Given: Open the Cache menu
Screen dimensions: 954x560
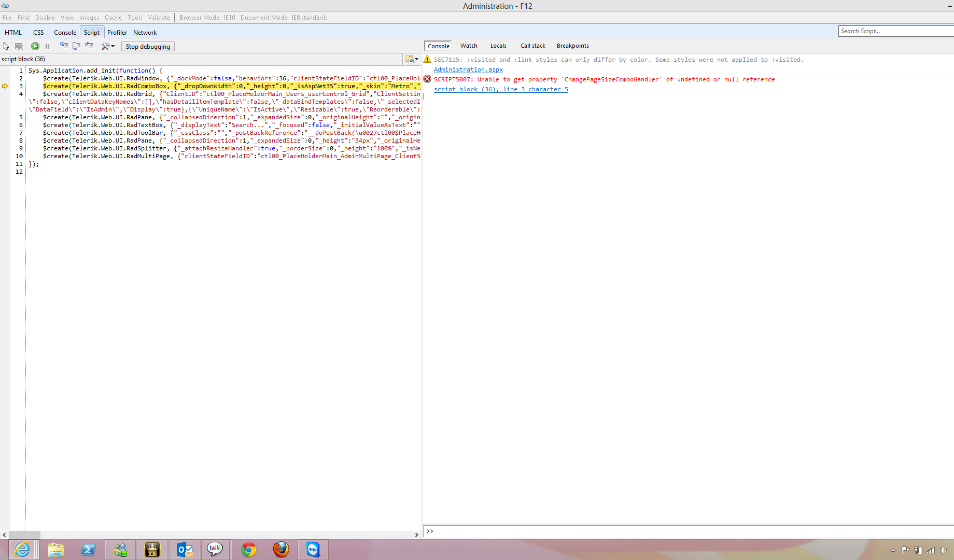Looking at the screenshot, I should coord(113,18).
